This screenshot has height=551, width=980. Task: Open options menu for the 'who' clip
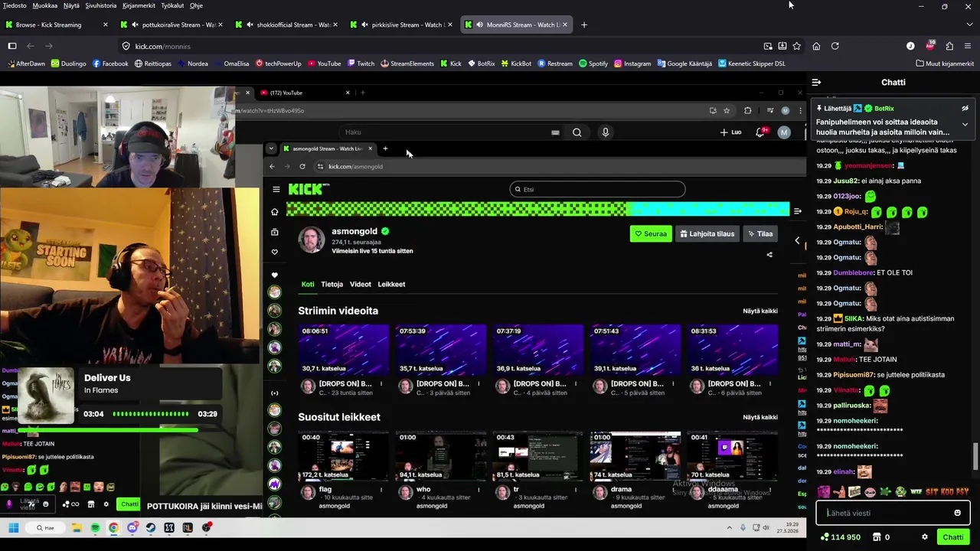(x=479, y=490)
